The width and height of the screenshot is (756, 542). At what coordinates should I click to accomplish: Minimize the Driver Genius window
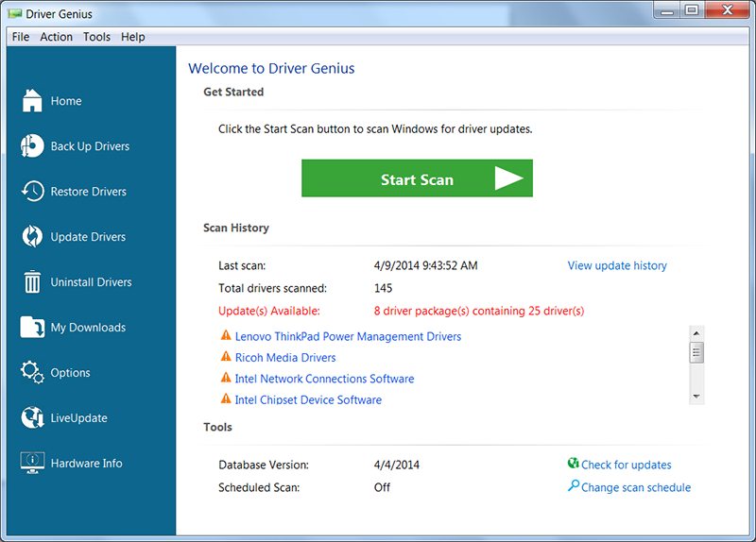coord(667,9)
